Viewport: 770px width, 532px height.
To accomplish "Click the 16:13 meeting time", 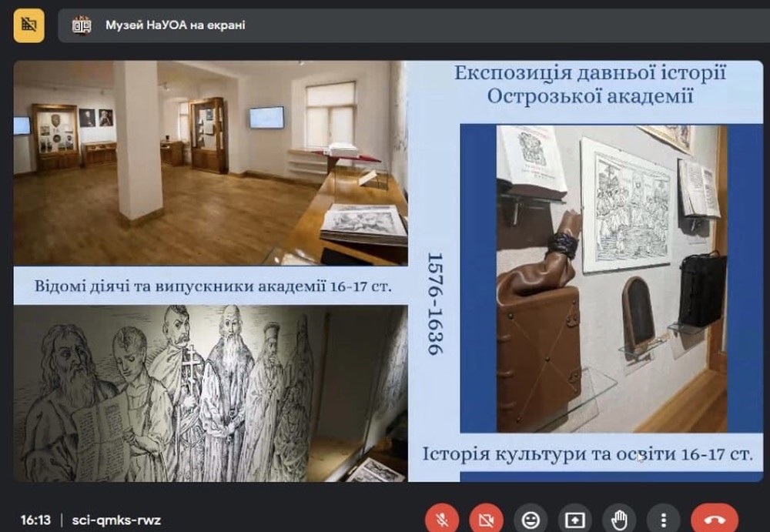I will 35,520.
